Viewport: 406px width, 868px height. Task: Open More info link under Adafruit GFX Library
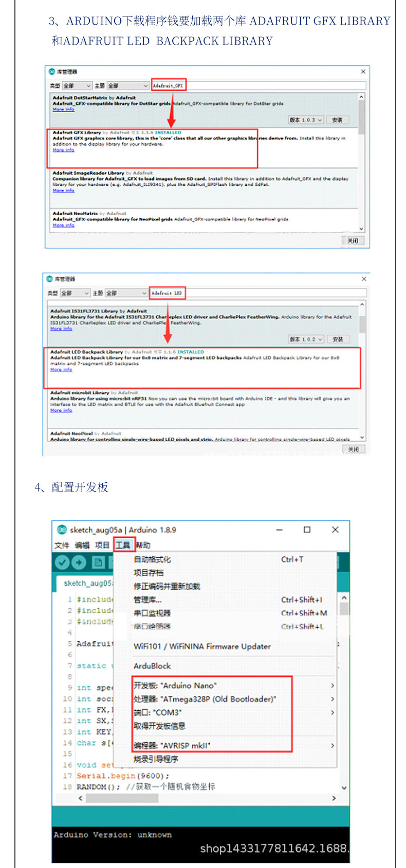tap(63, 150)
